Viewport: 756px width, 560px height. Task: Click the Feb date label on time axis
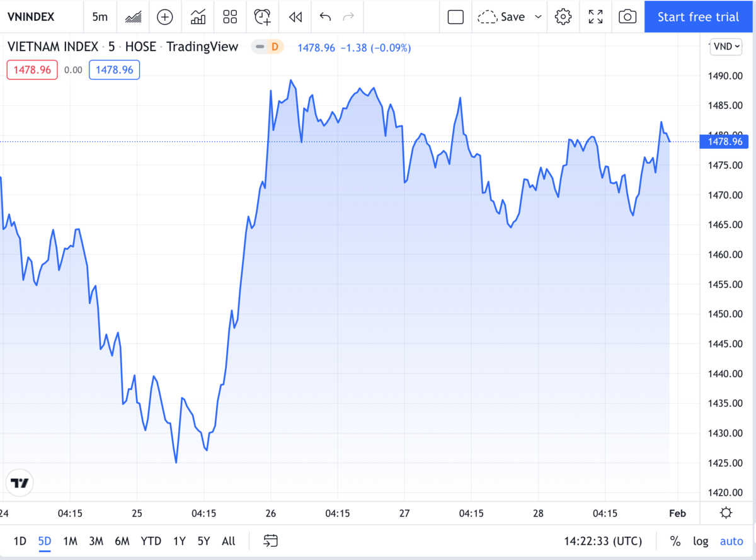coord(677,513)
